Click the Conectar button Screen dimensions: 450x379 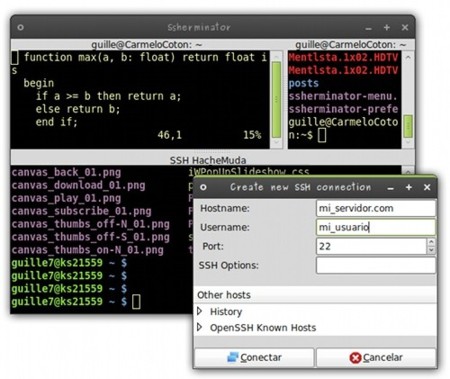pyautogui.click(x=254, y=357)
